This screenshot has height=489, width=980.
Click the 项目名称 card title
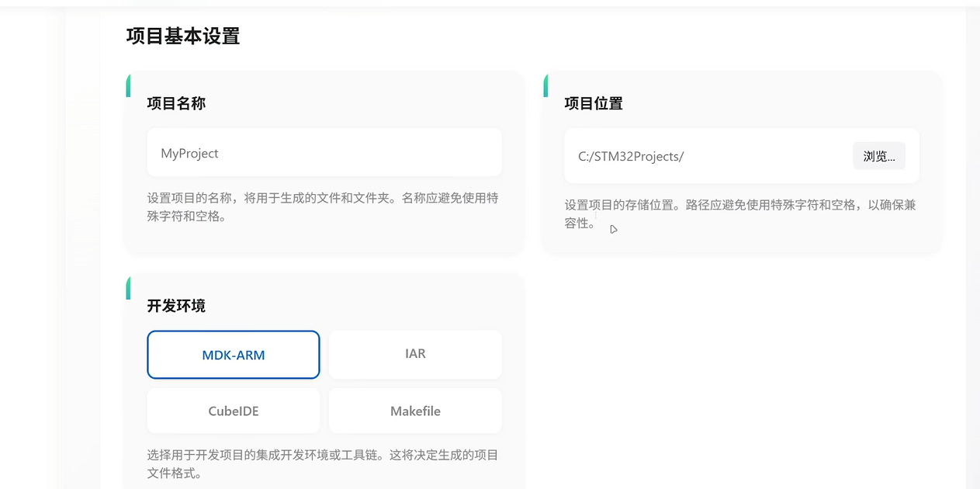point(175,102)
